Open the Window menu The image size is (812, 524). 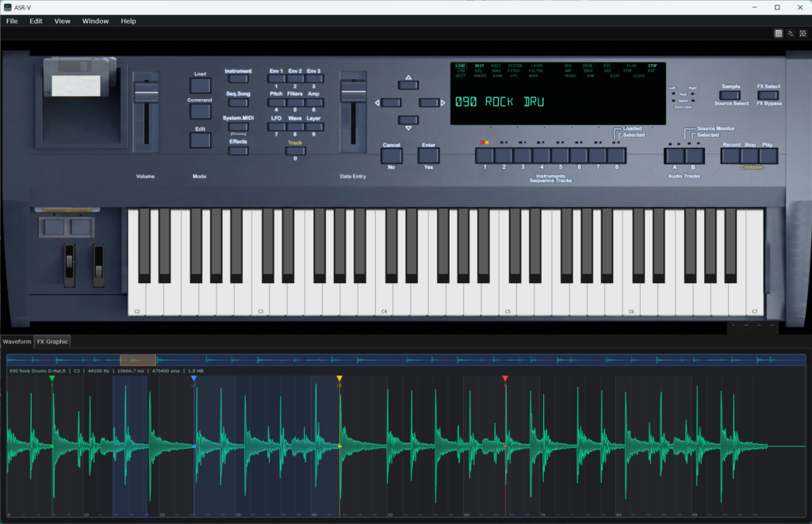(95, 21)
